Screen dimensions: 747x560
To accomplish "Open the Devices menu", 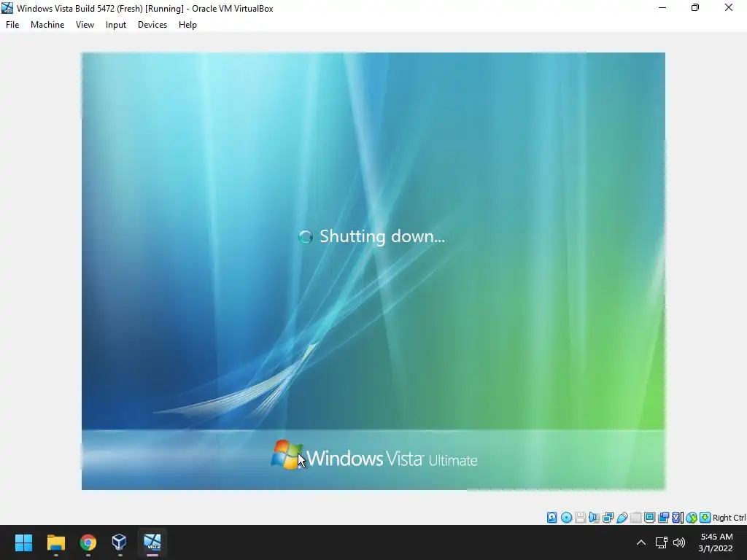I will [152, 25].
